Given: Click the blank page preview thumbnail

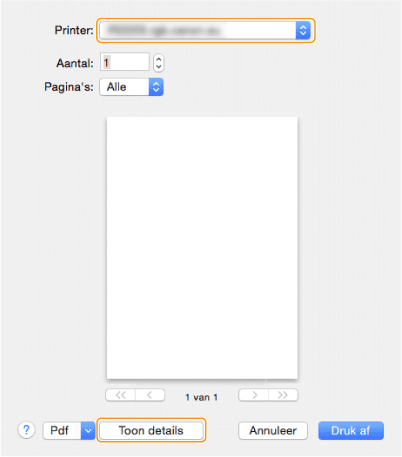Looking at the screenshot, I should point(202,248).
